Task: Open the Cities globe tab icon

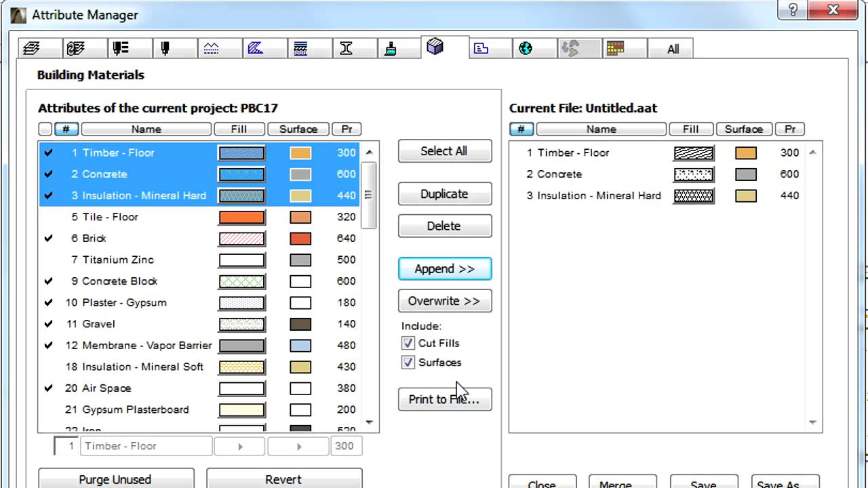Action: tap(526, 49)
